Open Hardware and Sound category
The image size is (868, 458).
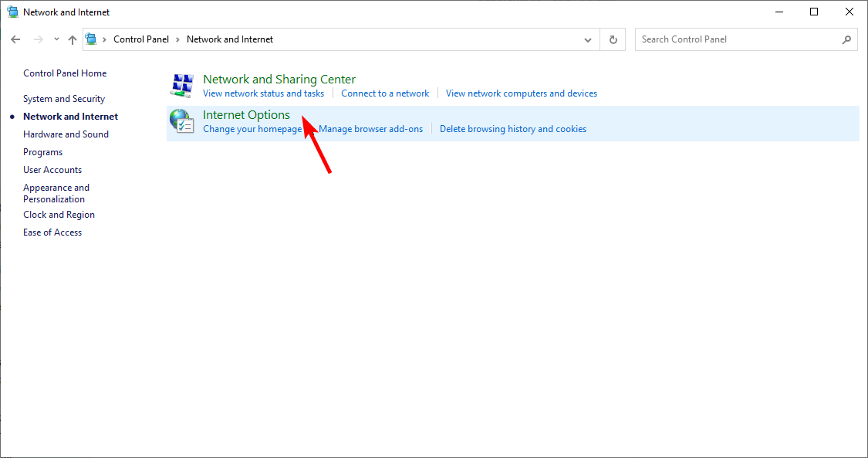(x=66, y=134)
